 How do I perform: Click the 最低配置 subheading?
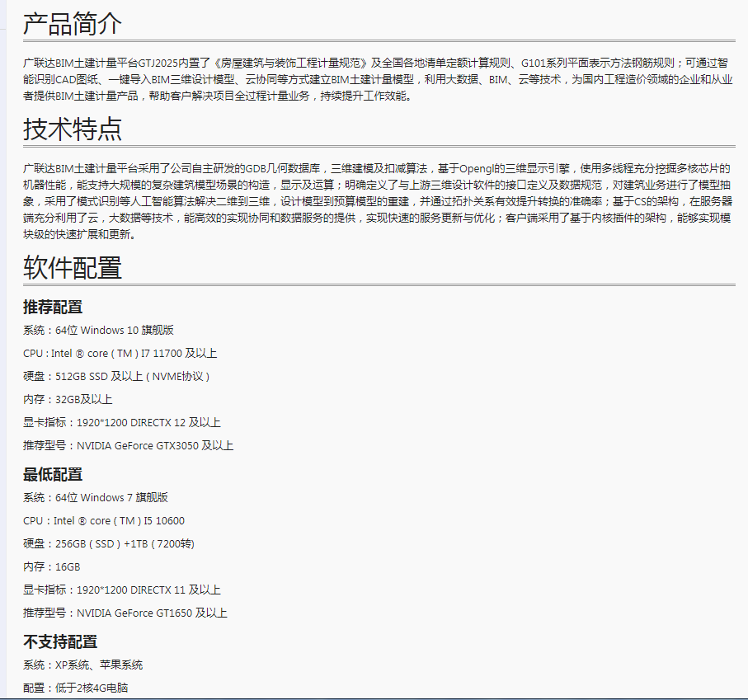tap(53, 474)
